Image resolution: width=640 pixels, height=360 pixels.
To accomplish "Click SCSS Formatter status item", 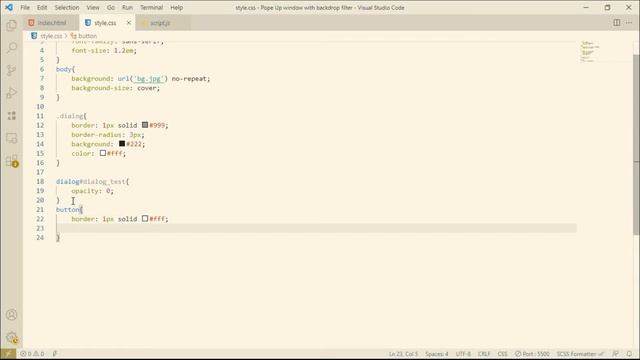I will [580, 354].
